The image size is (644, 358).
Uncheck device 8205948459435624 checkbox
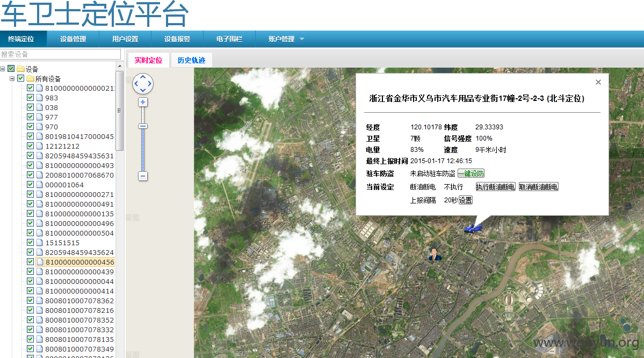click(31, 252)
